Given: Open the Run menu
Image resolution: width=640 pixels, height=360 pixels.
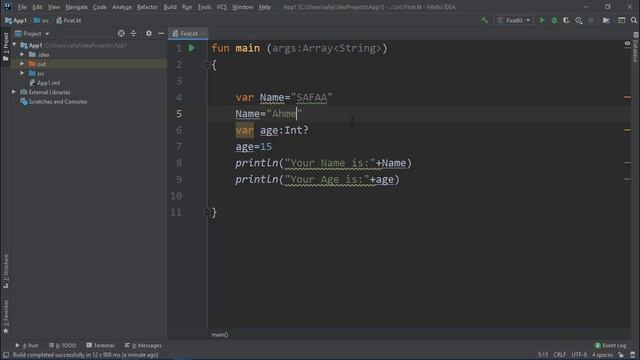Looking at the screenshot, I should (x=187, y=7).
